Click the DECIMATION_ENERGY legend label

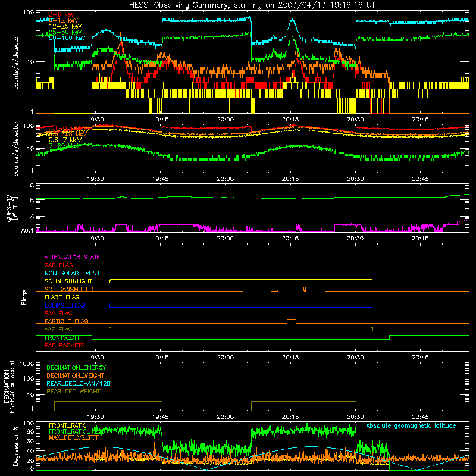[76, 368]
